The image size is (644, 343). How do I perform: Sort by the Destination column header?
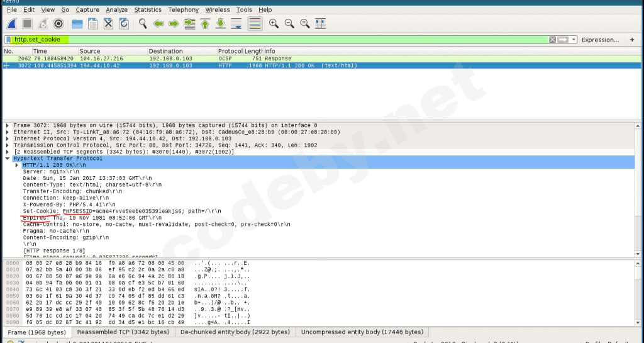pyautogui.click(x=182, y=52)
